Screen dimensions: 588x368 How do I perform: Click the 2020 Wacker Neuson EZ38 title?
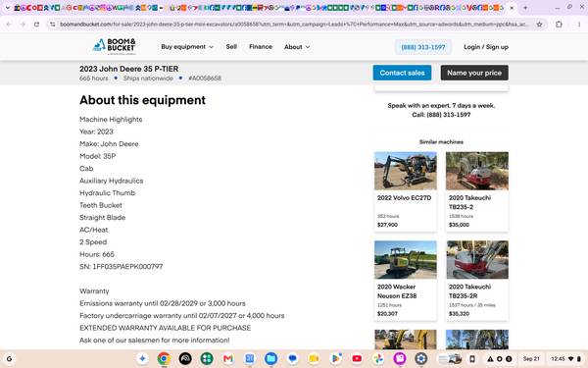397,291
